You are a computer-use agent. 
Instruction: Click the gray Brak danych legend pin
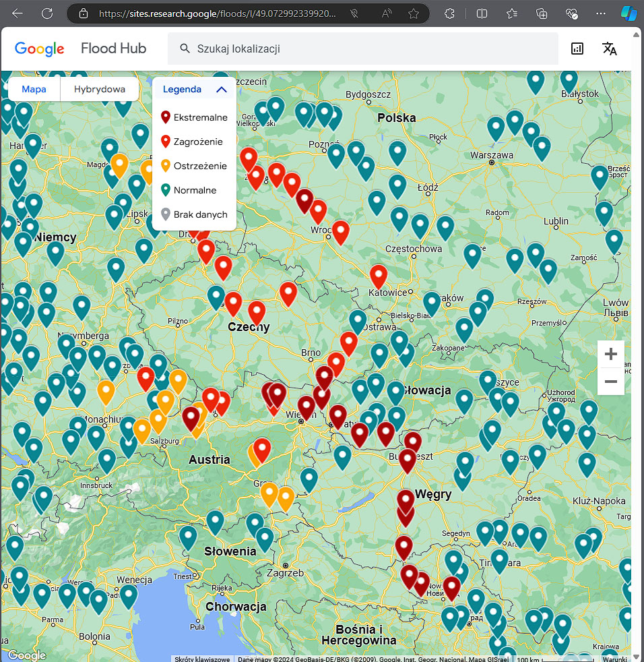click(x=166, y=214)
